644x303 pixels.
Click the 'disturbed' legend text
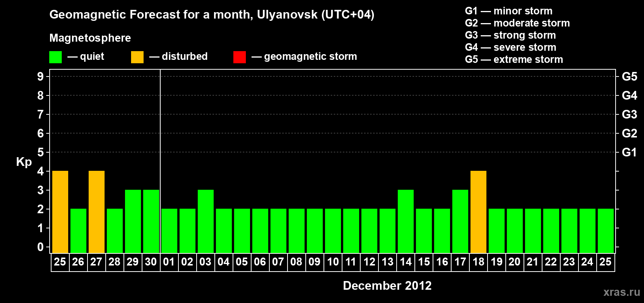[184, 56]
